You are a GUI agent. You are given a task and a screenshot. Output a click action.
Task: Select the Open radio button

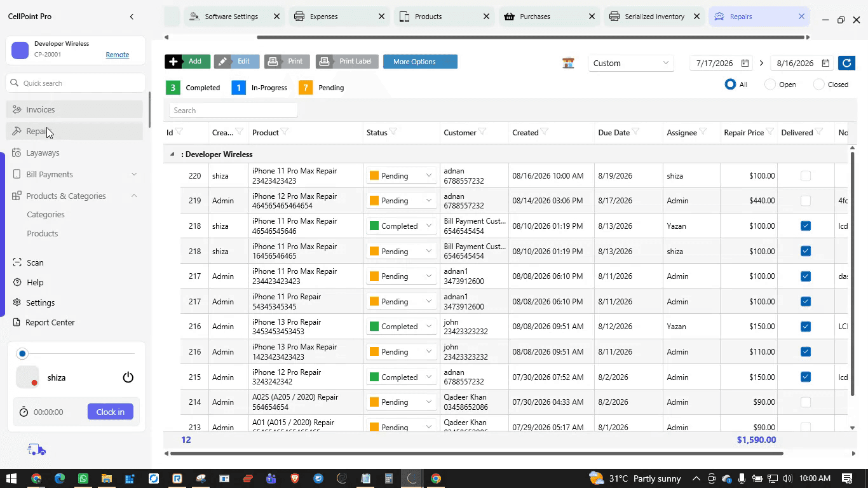click(770, 84)
